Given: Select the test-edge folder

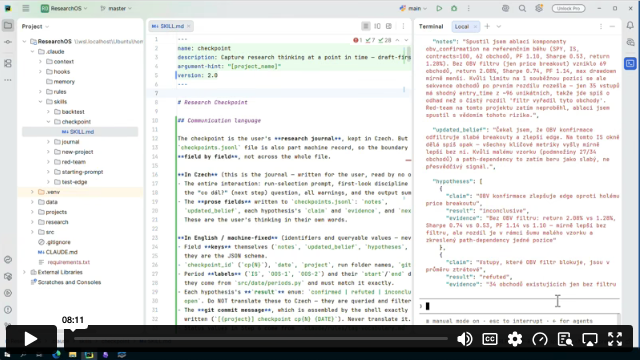Looking at the screenshot, I should click(74, 182).
